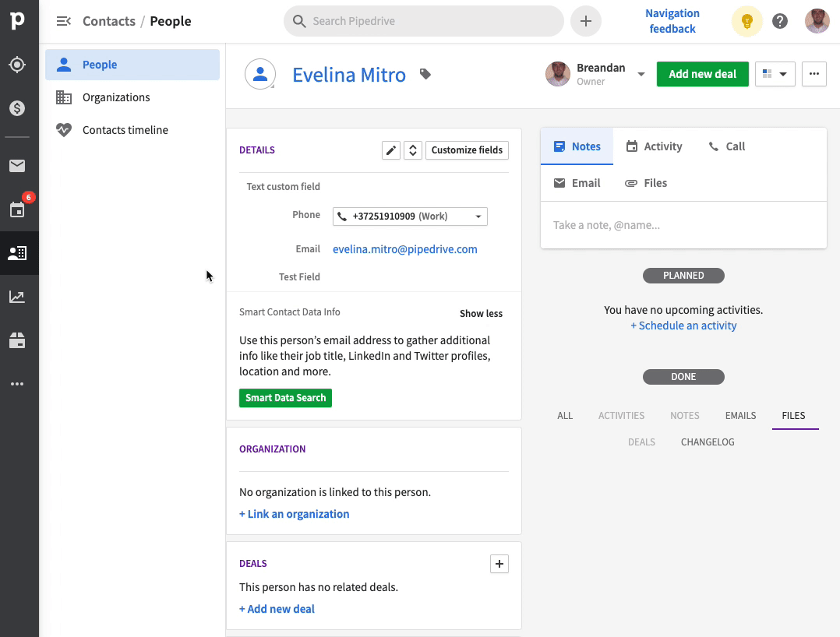Click the Add new deal button
The width and height of the screenshot is (840, 637).
(x=702, y=74)
